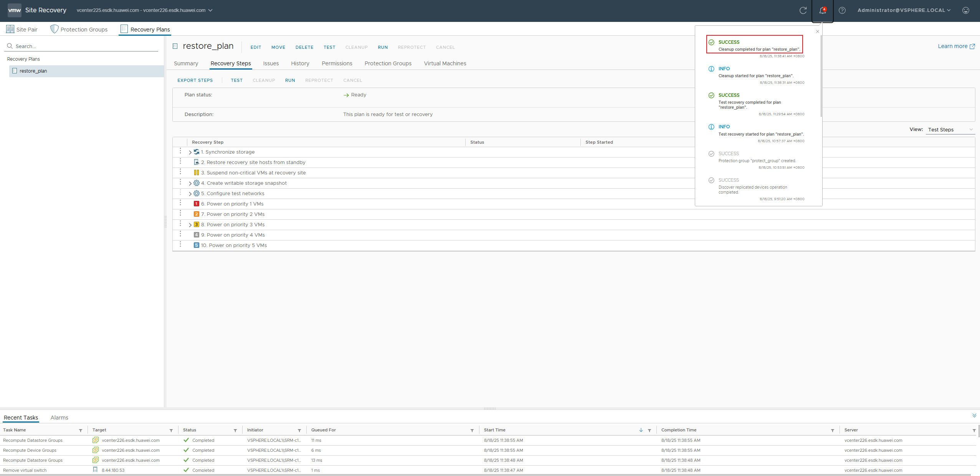
Task: Expand the Configure test networks step
Action: tap(190, 194)
